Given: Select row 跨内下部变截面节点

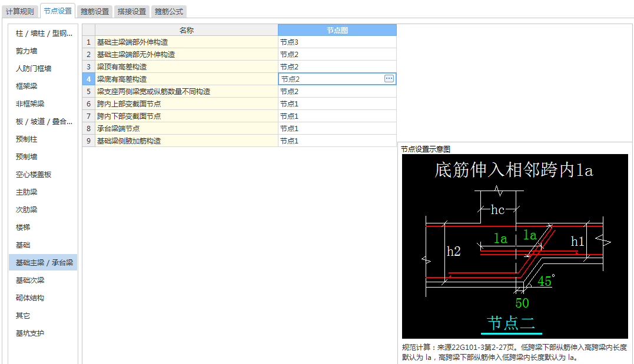Looking at the screenshot, I should [x=187, y=116].
